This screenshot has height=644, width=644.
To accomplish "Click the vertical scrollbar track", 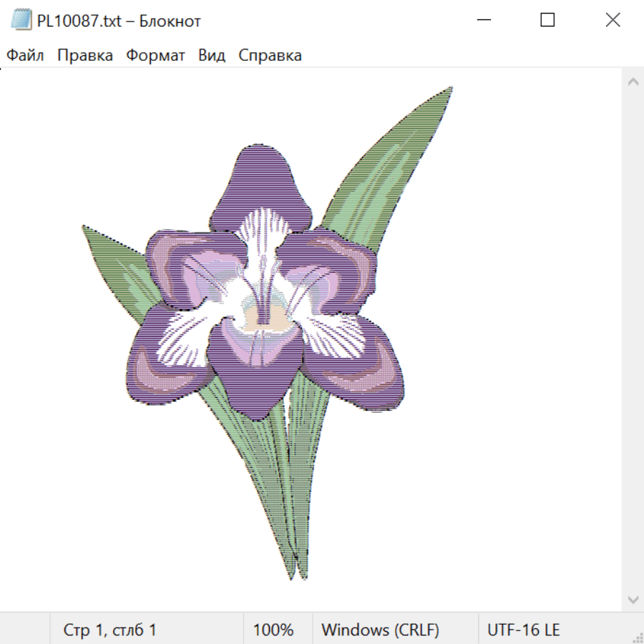I will click(x=633, y=340).
